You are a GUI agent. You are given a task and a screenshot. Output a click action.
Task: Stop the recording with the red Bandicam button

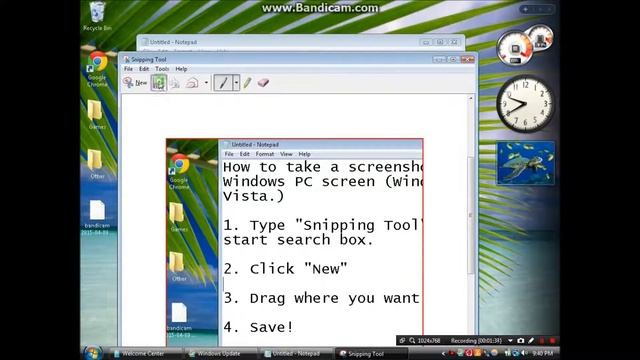coord(552,340)
